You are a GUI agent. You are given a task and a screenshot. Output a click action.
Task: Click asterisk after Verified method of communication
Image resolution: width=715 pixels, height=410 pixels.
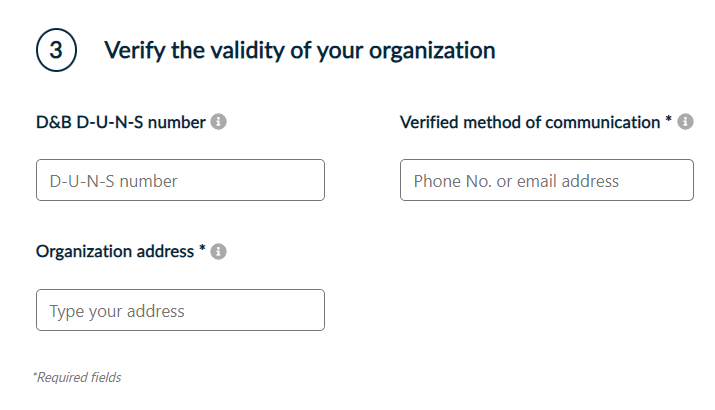click(x=668, y=121)
